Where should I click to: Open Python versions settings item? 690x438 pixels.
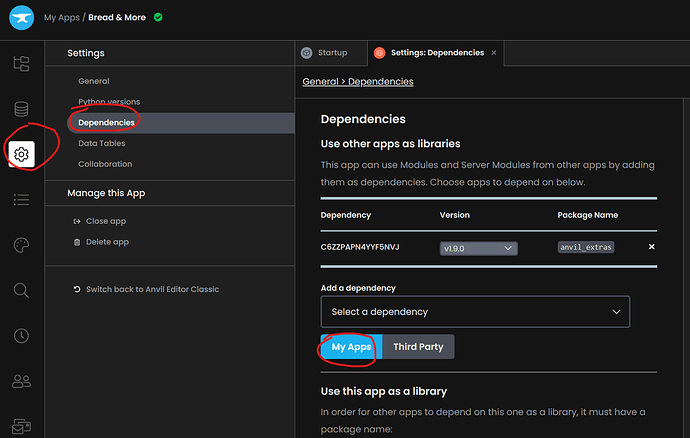[x=109, y=102]
